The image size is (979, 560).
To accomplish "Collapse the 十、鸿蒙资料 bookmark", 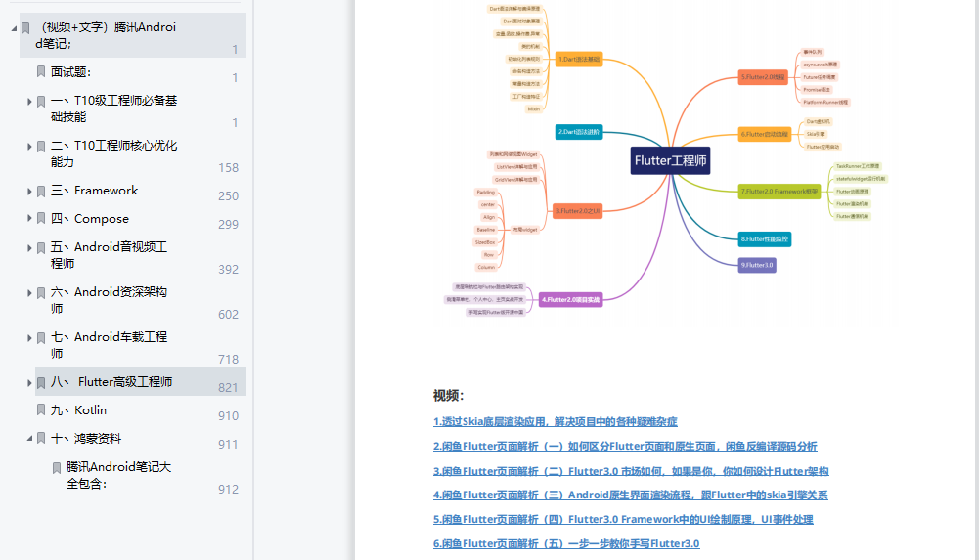I will [x=28, y=439].
